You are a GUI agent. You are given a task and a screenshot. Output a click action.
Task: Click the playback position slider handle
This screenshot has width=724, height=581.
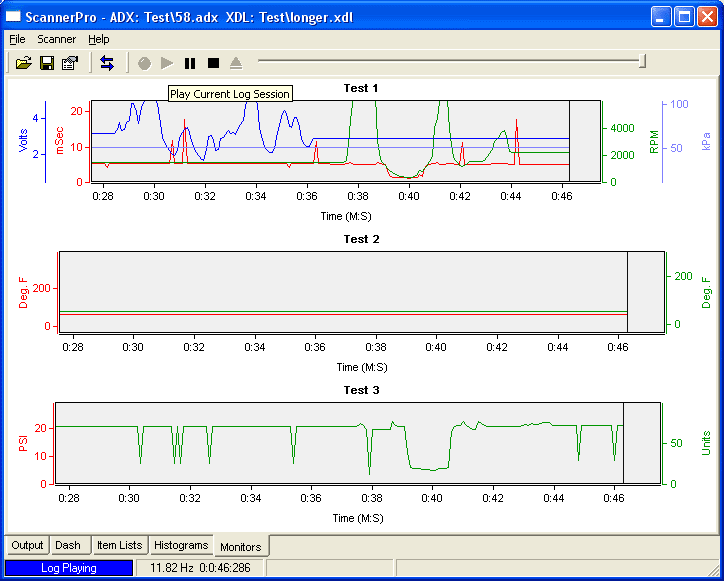(x=642, y=61)
